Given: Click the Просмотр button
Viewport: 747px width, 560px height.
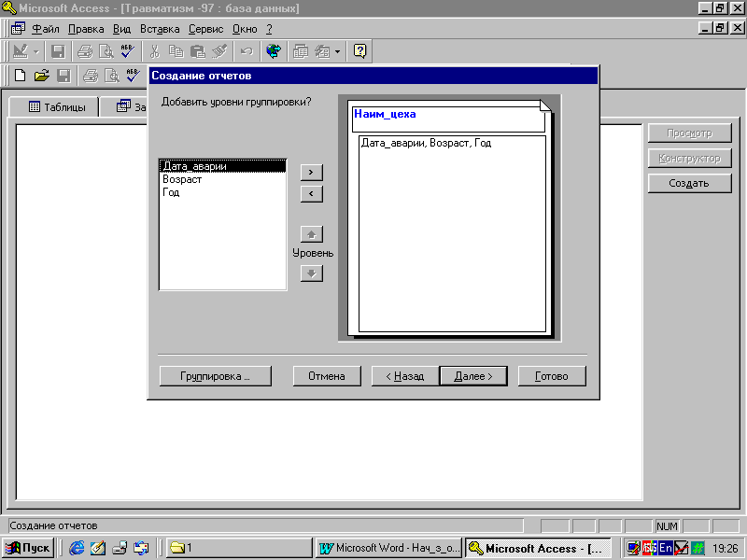Looking at the screenshot, I should (x=689, y=133).
